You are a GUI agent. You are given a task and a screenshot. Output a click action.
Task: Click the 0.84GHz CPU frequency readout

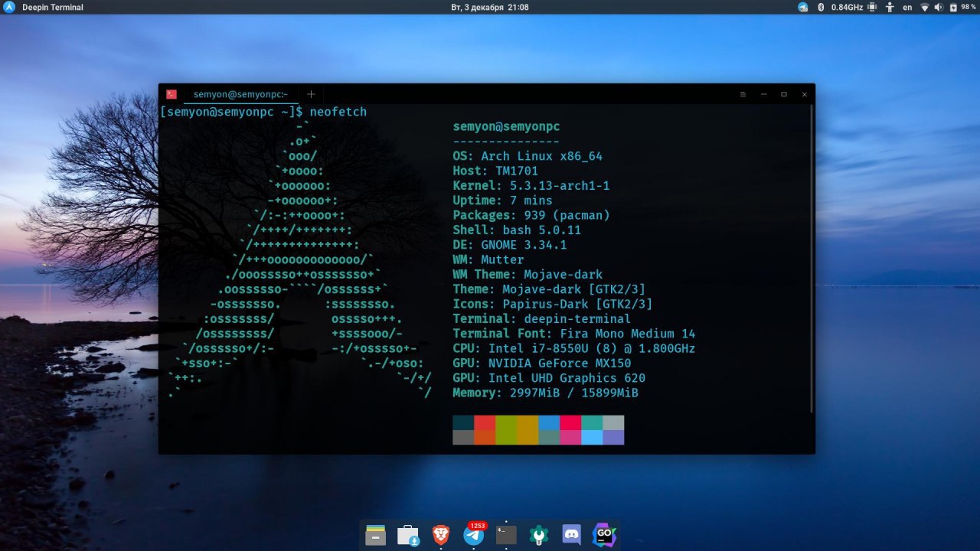pos(847,7)
